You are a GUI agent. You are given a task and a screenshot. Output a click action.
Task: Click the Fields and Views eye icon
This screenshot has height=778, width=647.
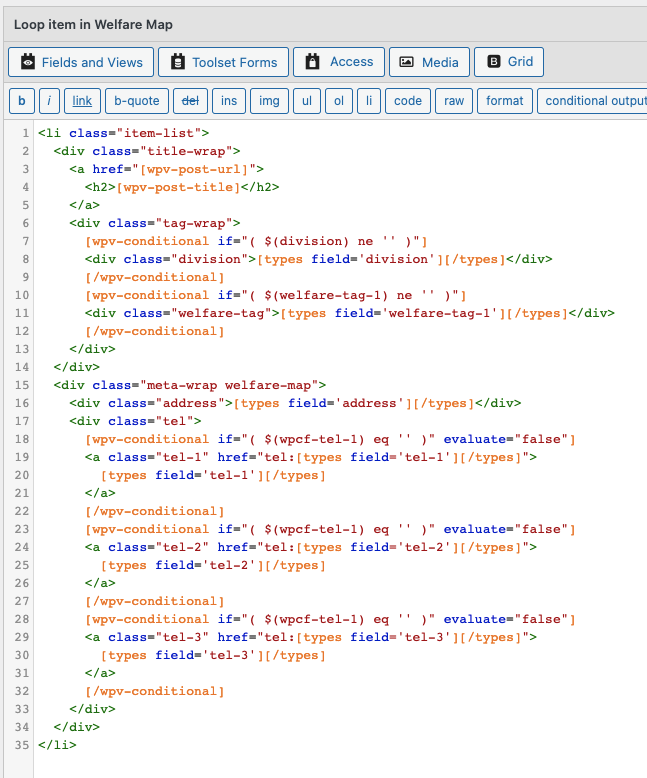tap(28, 62)
